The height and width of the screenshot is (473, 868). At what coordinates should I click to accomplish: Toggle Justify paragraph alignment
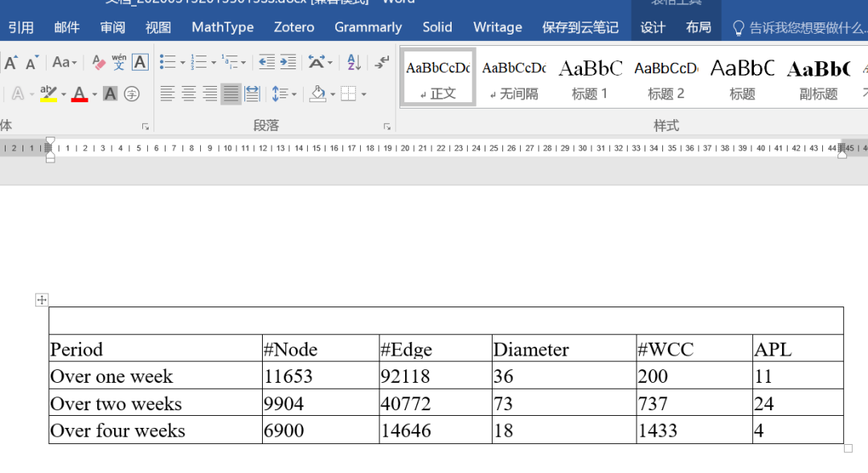231,94
